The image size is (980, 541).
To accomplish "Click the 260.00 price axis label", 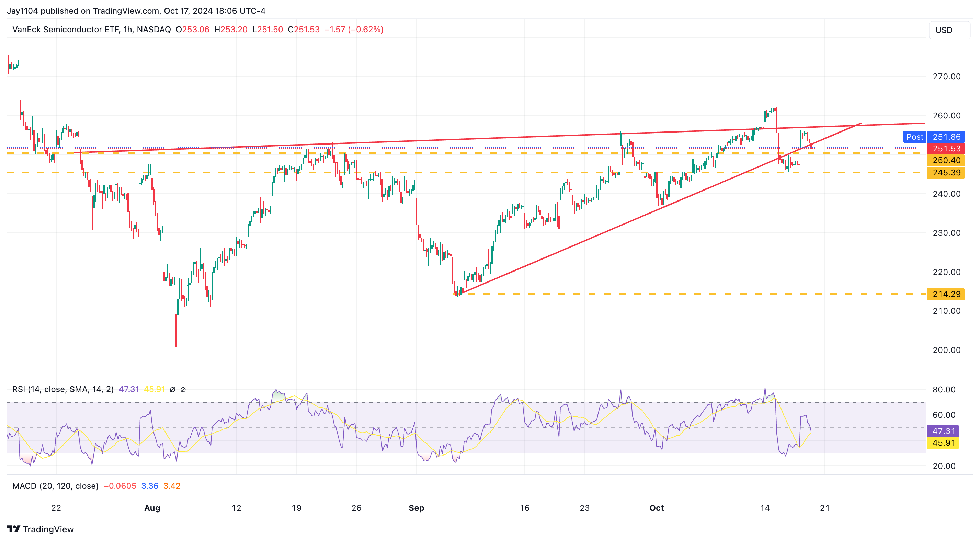I will (947, 116).
